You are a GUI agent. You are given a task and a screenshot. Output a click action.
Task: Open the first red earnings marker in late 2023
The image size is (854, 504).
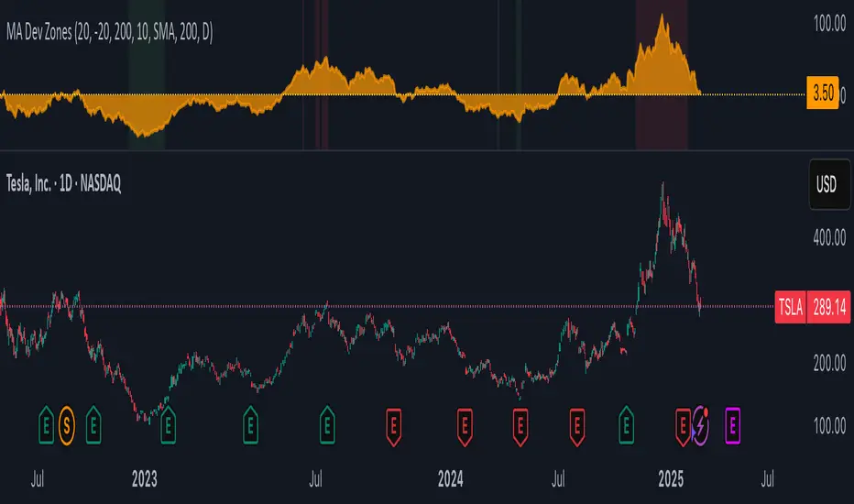(394, 427)
